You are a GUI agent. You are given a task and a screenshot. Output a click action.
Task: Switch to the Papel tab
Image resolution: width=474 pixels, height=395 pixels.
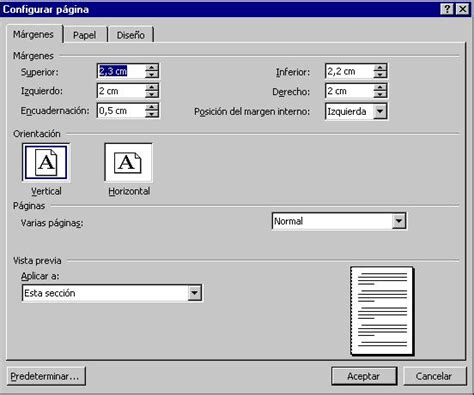click(84, 35)
